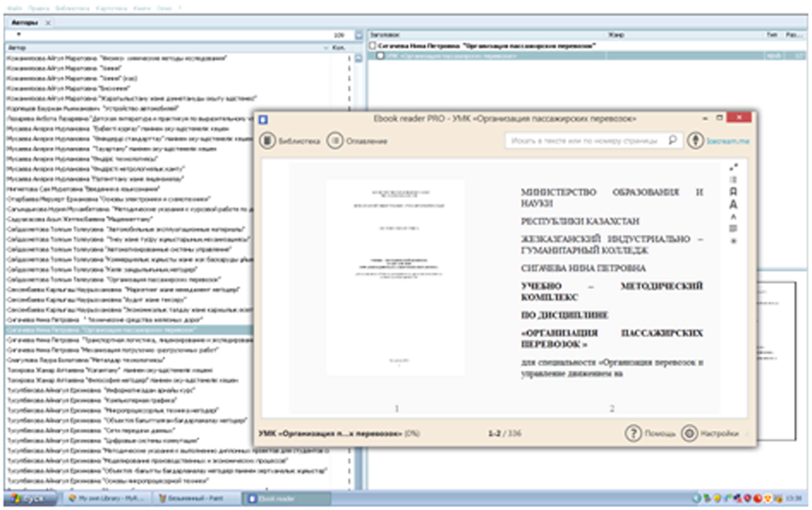The width and height of the screenshot is (812, 510).
Task: Check the highlighted УМК book row checkbox
Action: click(x=380, y=56)
